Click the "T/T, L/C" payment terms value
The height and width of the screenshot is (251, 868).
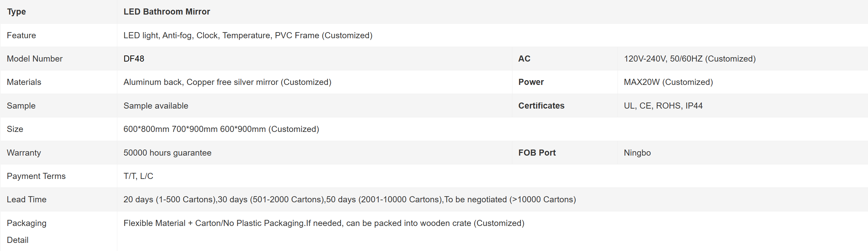pos(138,176)
